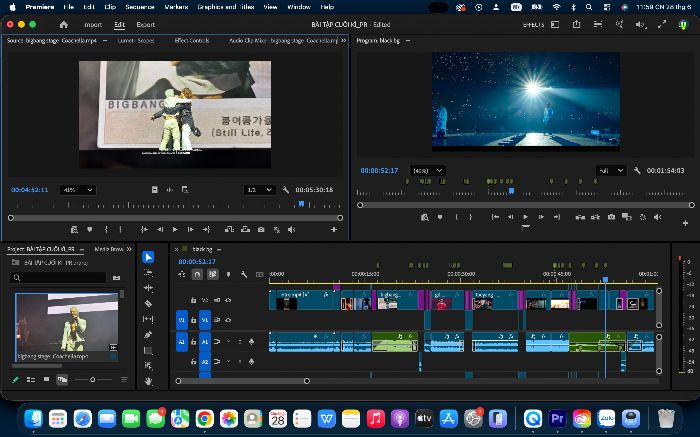Open Program monitor Full resolution dropdown
Viewport: 700px width, 437px height.
[611, 171]
